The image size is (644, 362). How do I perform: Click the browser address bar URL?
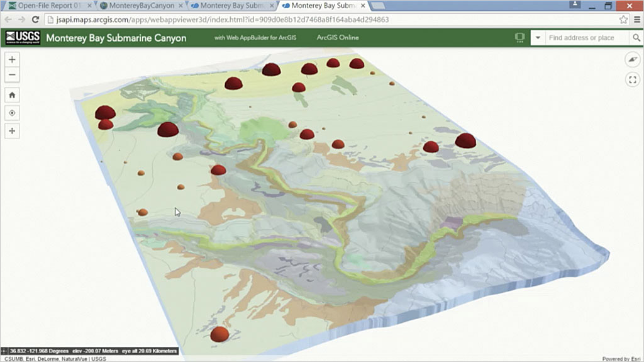222,20
